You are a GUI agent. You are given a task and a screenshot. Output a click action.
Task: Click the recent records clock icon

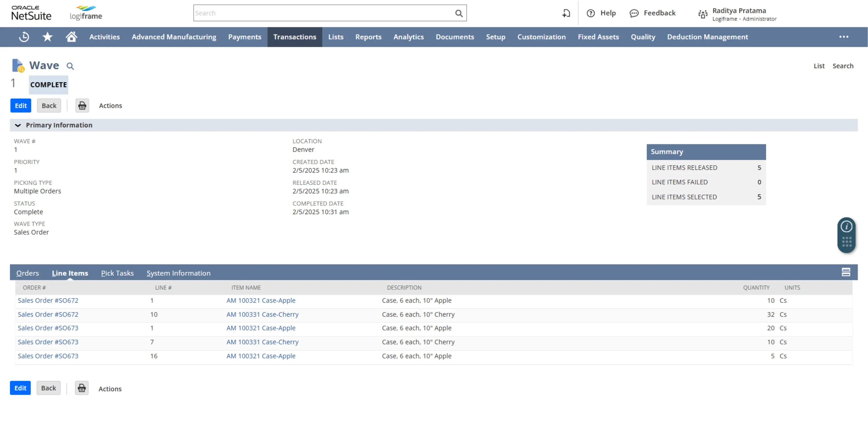click(x=23, y=37)
